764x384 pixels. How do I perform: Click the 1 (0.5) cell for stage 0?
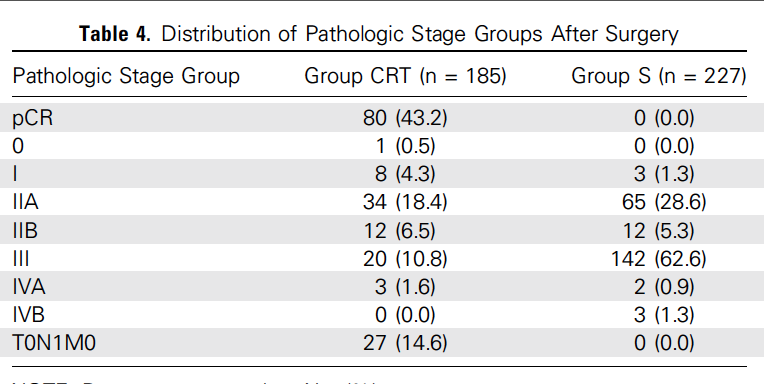tap(405, 146)
